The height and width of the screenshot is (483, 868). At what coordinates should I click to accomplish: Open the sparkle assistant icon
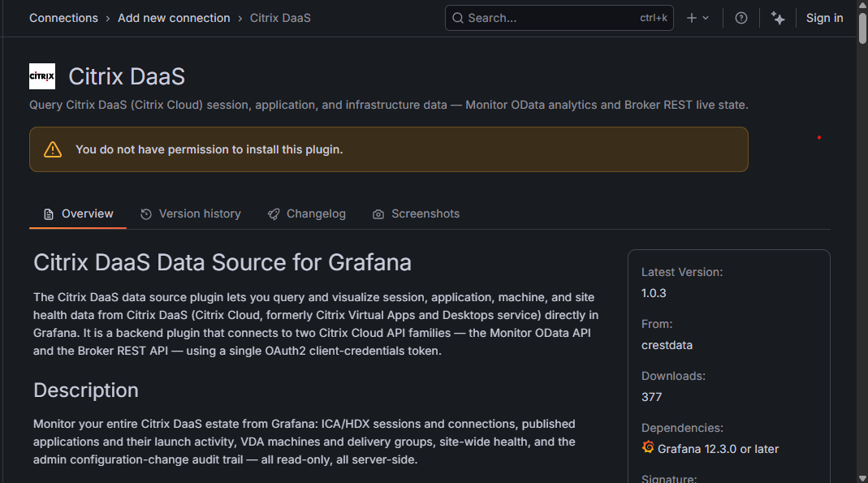[x=778, y=18]
